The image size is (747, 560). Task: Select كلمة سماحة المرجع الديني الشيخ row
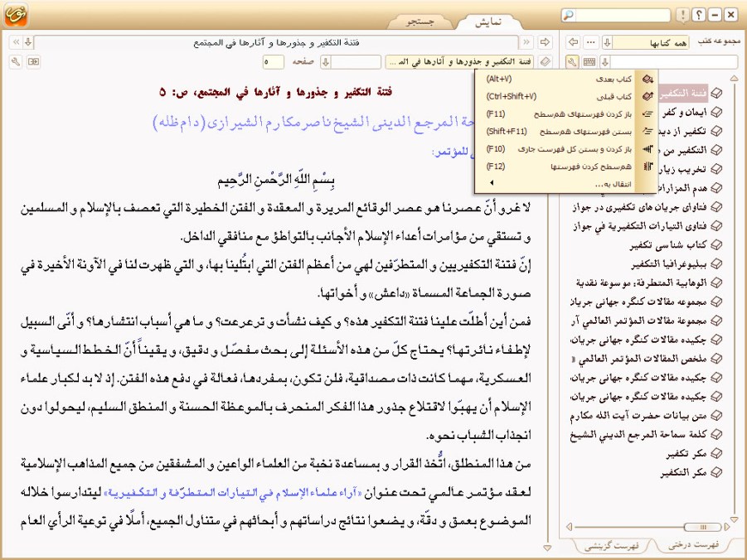[638, 435]
